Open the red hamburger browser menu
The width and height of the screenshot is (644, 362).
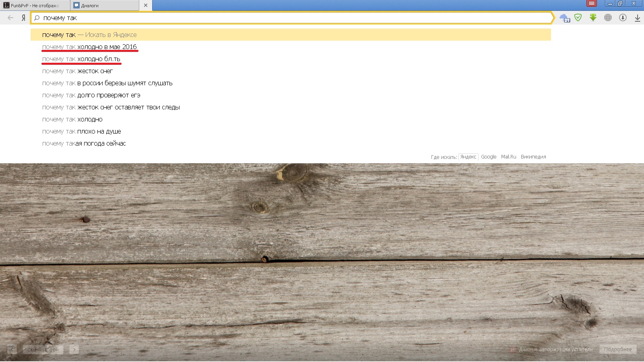(x=591, y=4)
